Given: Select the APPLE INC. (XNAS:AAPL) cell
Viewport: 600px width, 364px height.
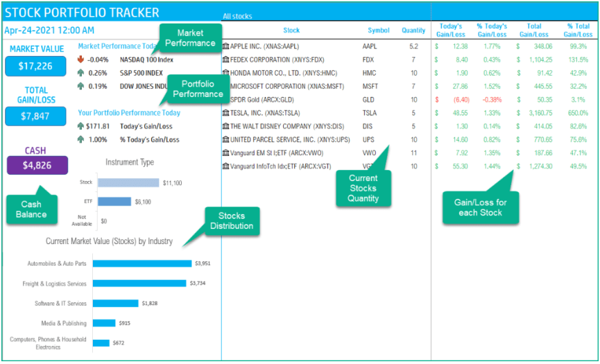Looking at the screenshot, I should point(264,46).
